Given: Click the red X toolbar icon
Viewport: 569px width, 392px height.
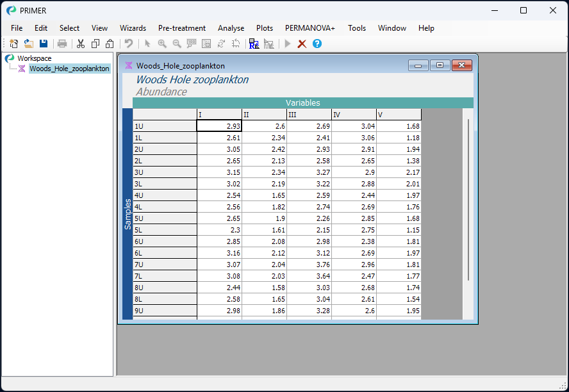Looking at the screenshot, I should tap(302, 44).
